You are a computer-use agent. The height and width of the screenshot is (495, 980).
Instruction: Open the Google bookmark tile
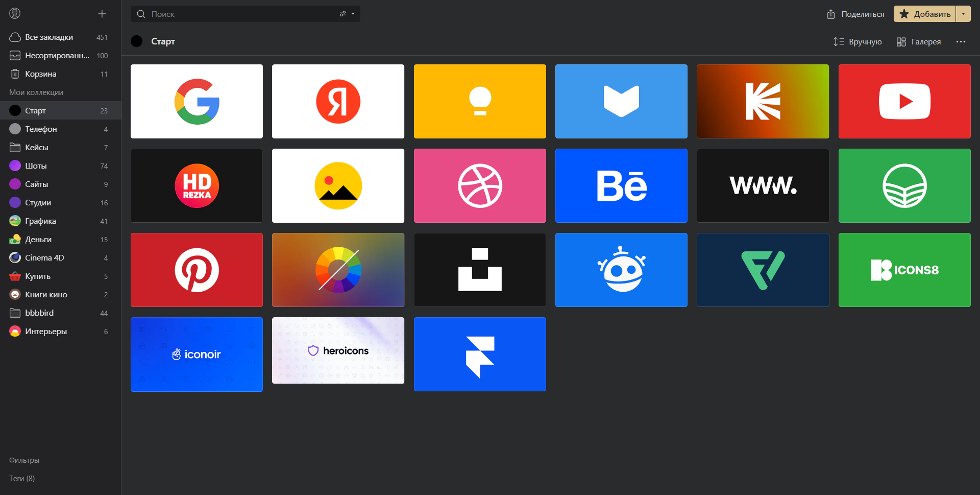(197, 101)
